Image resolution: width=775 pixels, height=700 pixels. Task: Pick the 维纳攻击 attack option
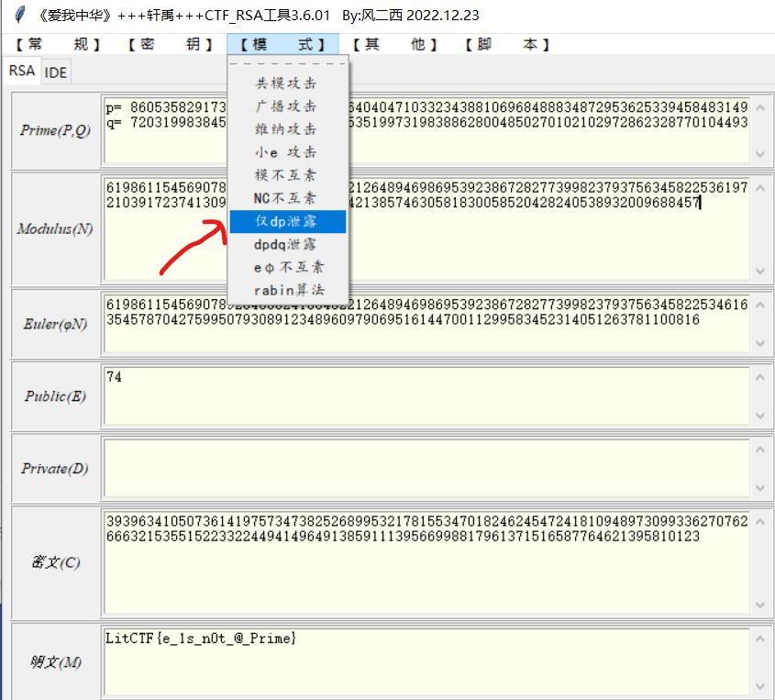[x=288, y=129]
